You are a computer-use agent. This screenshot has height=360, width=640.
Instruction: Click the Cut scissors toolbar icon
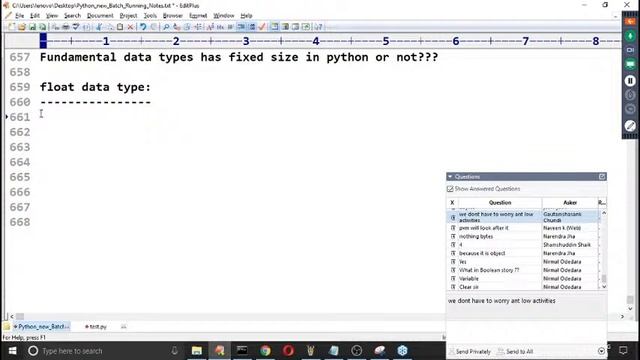click(99, 27)
